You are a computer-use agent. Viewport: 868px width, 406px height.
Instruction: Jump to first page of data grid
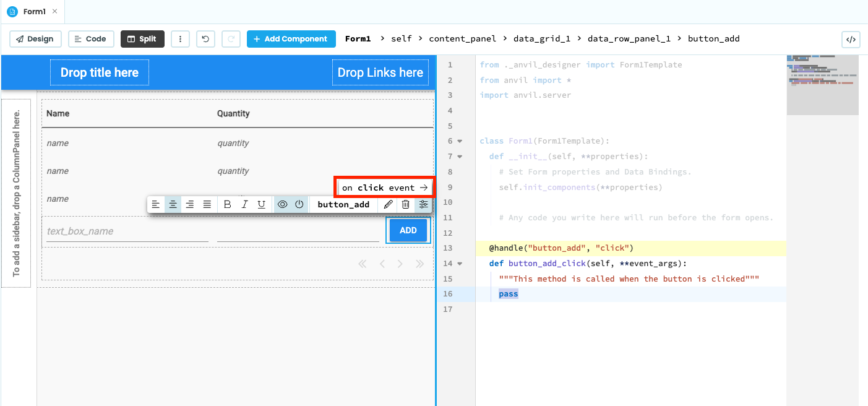click(x=363, y=264)
